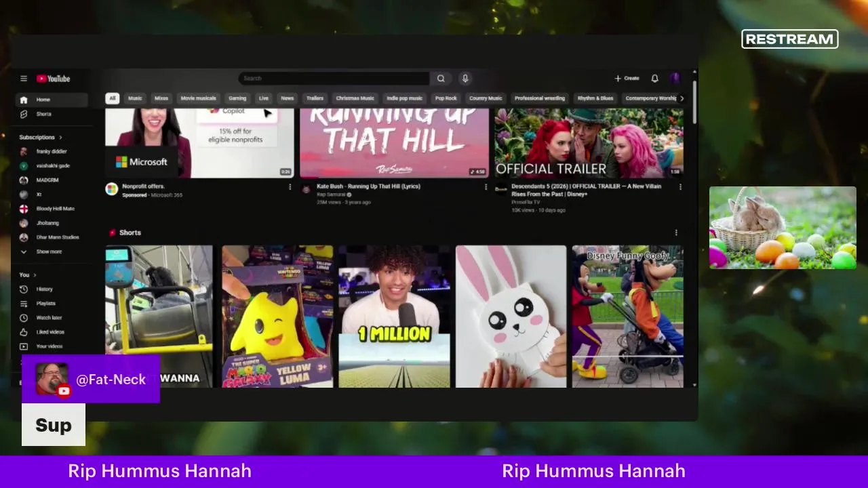Open Kate Bush Running Up That Hill title
This screenshot has height=488, width=868.
pos(368,186)
